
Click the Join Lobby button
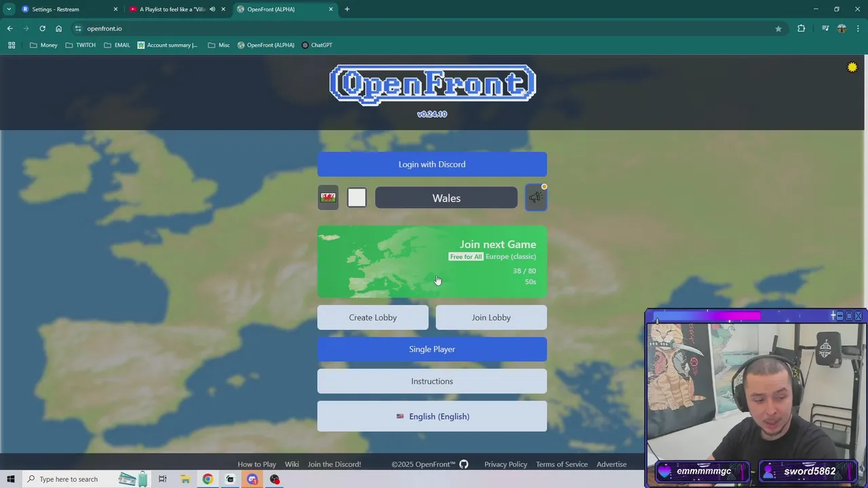tap(491, 317)
